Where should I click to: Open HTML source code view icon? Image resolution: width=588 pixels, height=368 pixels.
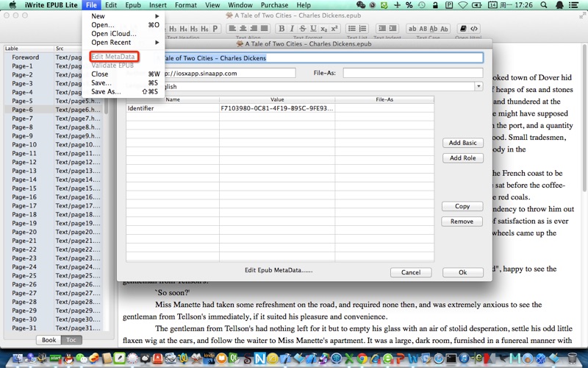point(474,29)
